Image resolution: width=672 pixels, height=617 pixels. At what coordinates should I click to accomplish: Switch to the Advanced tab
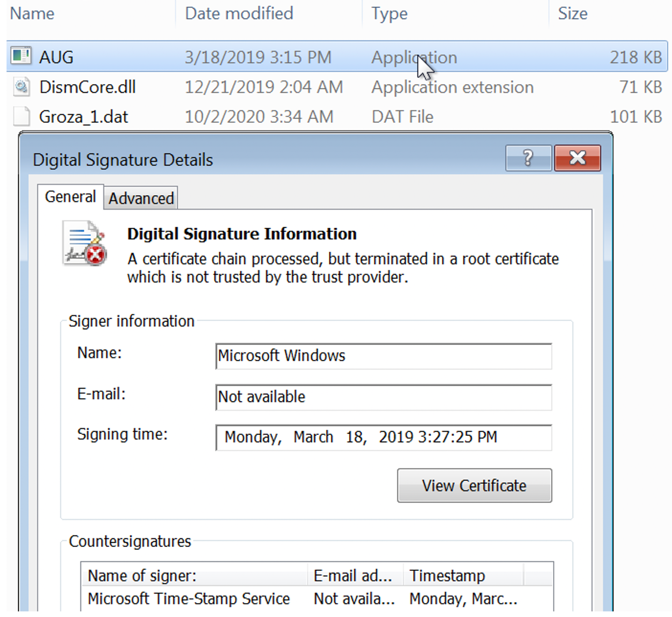click(x=141, y=198)
